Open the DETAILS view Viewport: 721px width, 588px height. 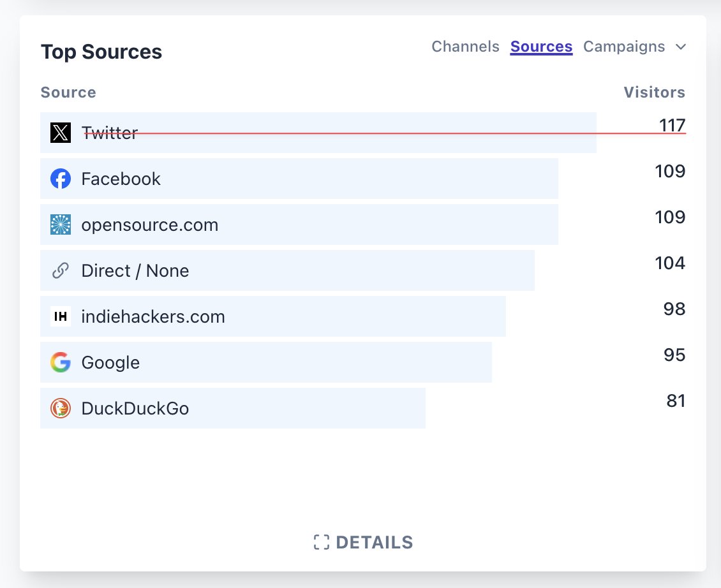[x=363, y=542]
